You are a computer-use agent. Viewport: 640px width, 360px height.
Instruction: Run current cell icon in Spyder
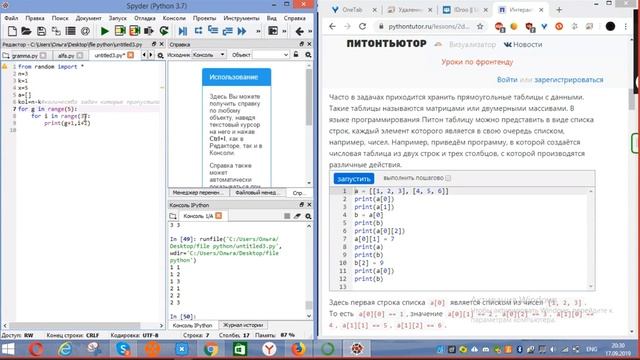120,31
